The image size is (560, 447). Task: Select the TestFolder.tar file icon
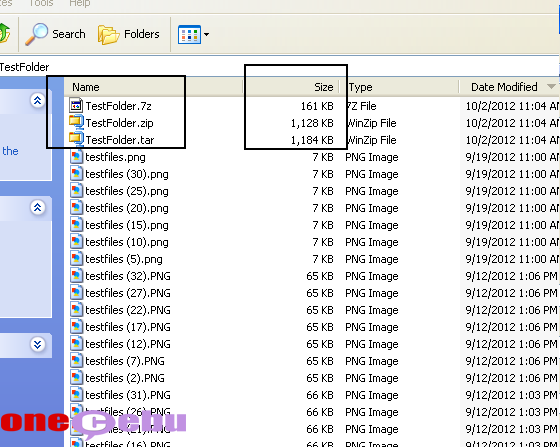(x=76, y=139)
